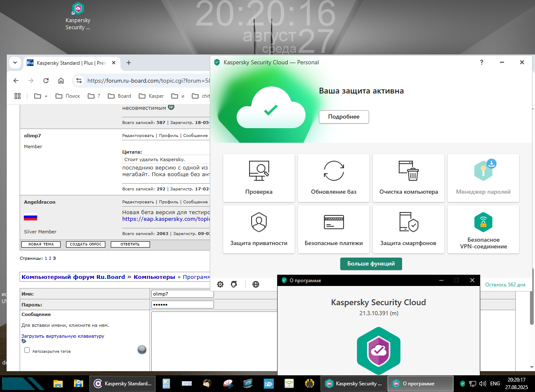
Task: Click the browser home icon
Action: pyautogui.click(x=61, y=81)
